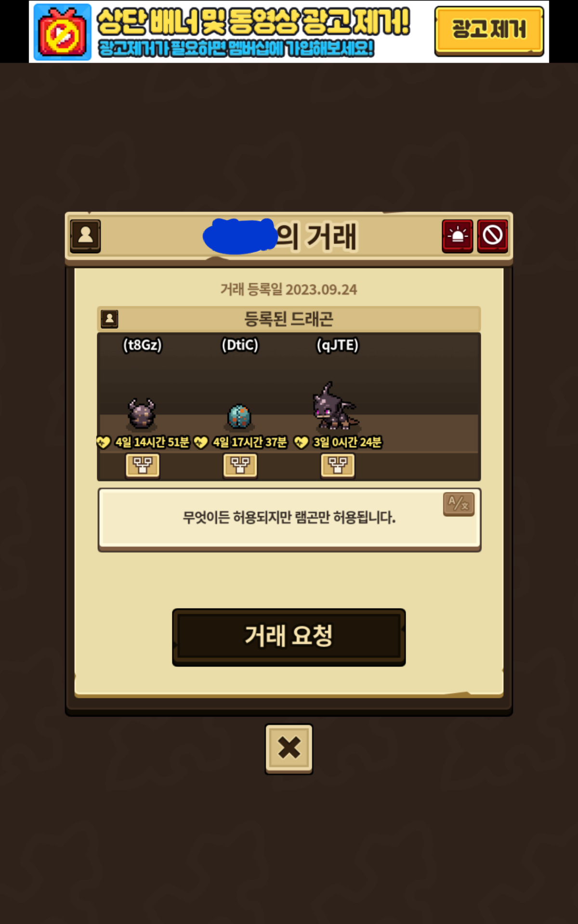
Task: Click the trade message text box
Action: pyautogui.click(x=289, y=519)
